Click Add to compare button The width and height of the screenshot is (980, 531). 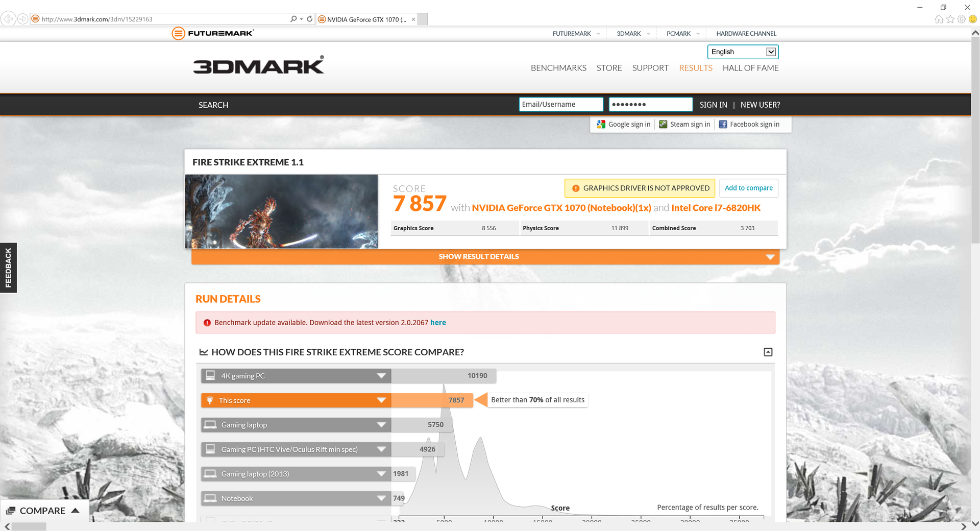[748, 188]
